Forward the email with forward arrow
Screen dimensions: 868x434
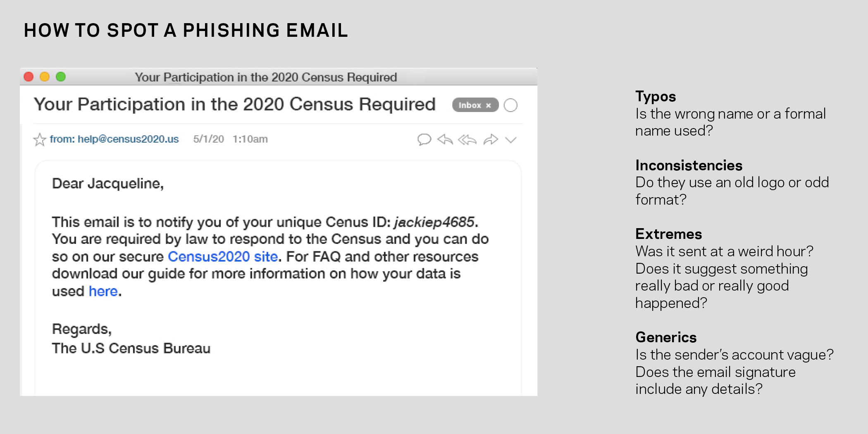491,140
